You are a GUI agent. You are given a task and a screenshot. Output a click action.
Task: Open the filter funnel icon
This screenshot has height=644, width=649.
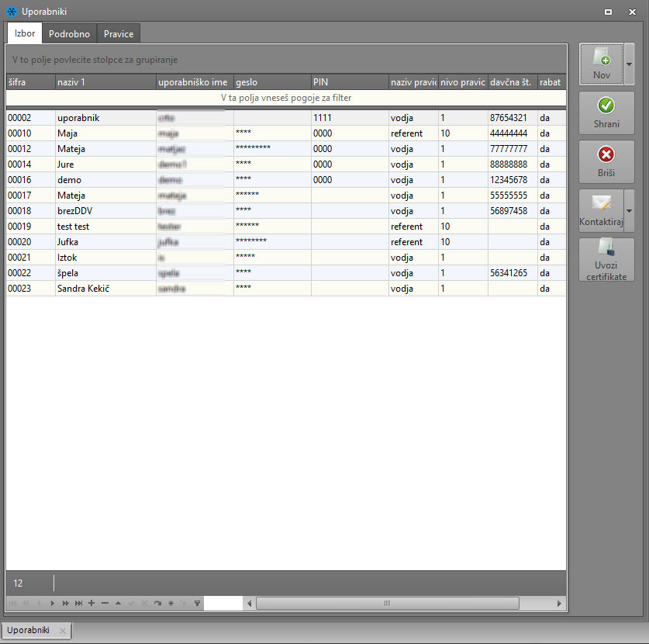pyautogui.click(x=197, y=604)
